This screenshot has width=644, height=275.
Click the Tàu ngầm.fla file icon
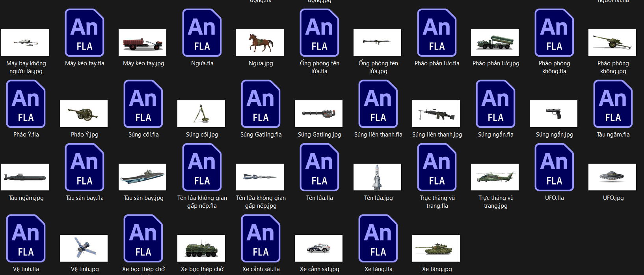click(x=613, y=104)
